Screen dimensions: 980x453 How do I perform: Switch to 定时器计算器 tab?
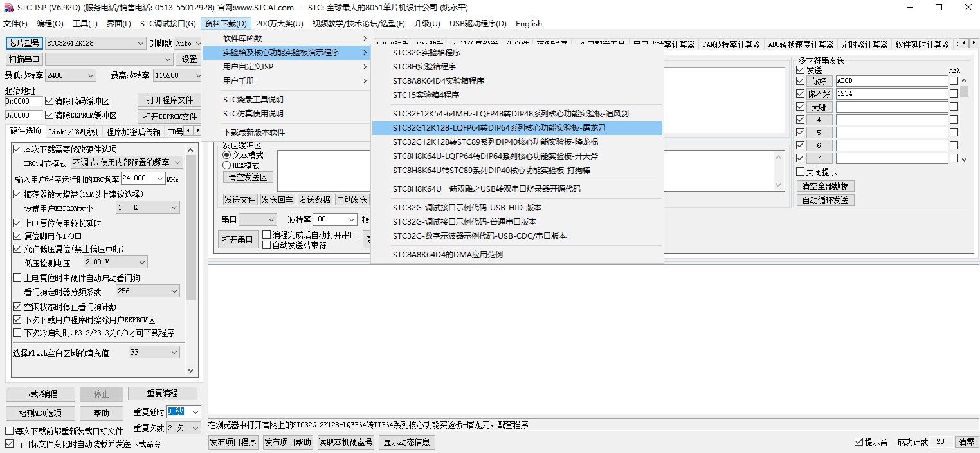point(864,44)
